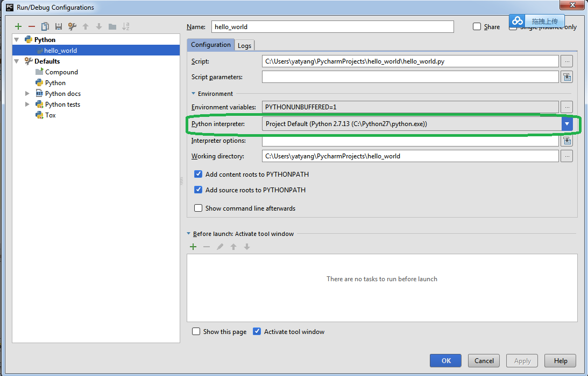Save configuration with the floppy disk icon
This screenshot has height=376, width=588.
(59, 26)
